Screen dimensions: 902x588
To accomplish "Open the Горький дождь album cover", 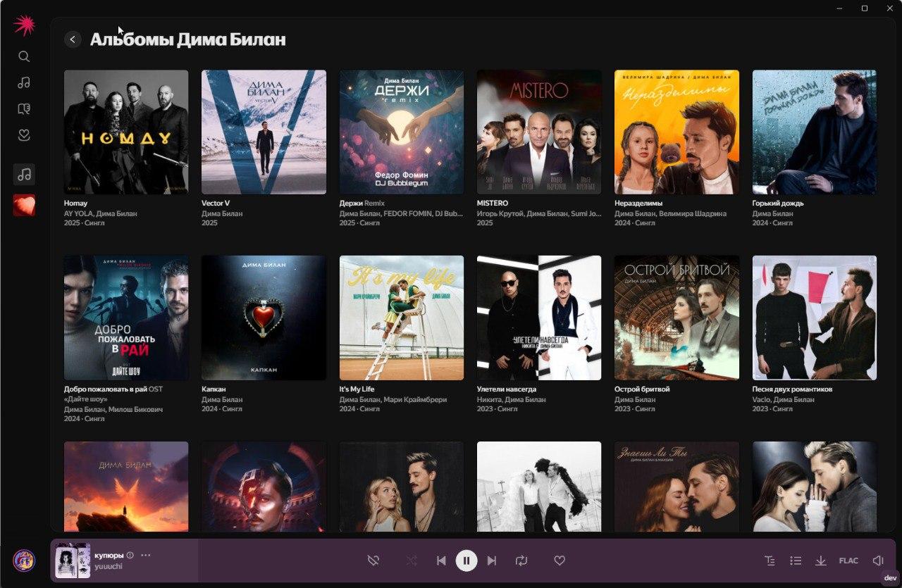I will click(815, 132).
